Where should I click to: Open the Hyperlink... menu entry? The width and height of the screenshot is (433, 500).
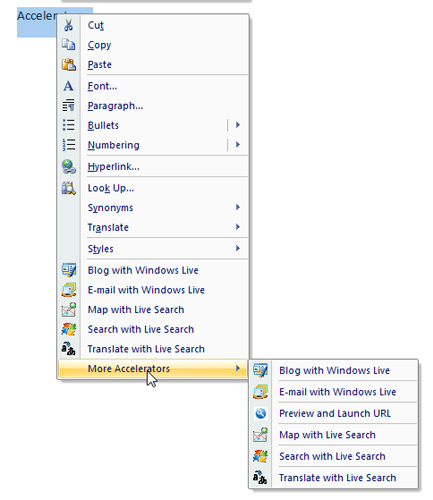153,166
